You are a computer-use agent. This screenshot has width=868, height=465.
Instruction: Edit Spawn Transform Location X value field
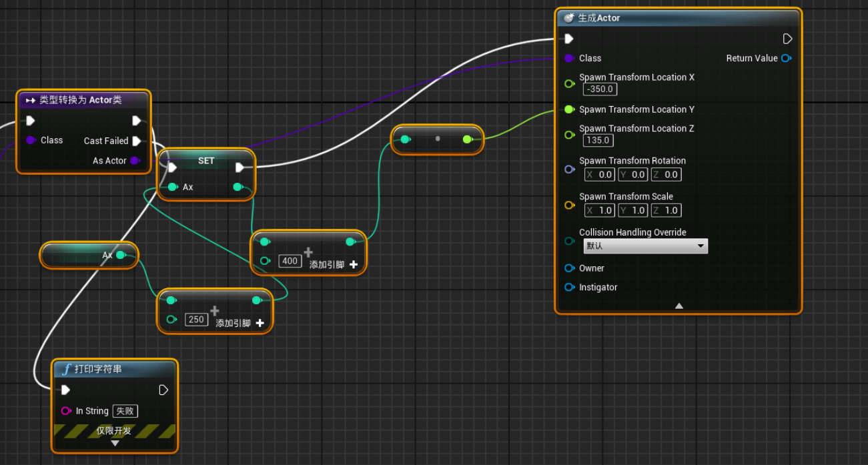coord(599,89)
